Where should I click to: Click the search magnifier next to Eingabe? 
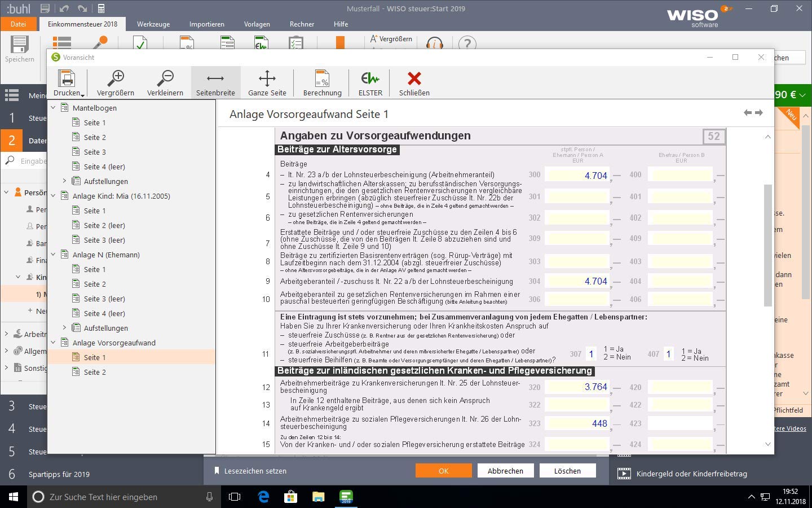point(10,160)
